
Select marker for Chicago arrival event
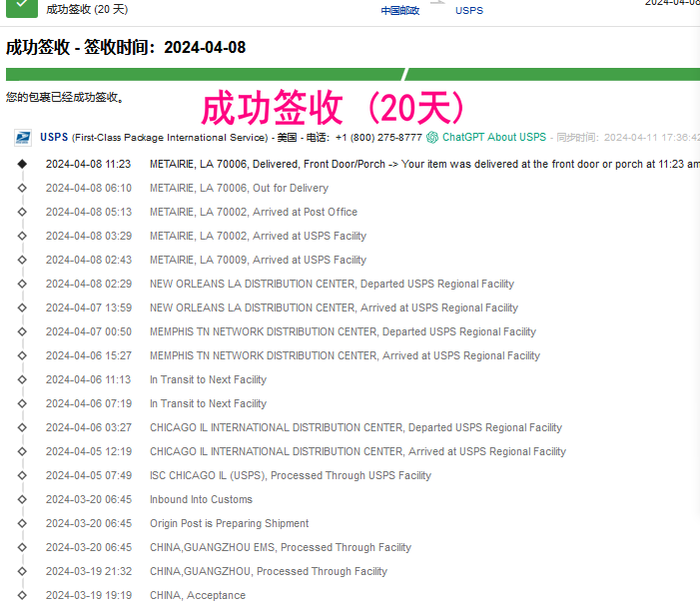pyautogui.click(x=22, y=451)
